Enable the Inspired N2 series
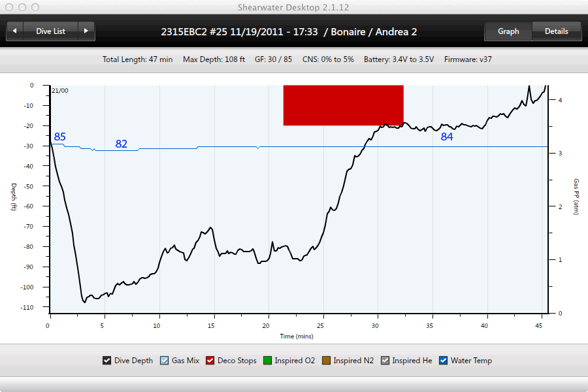The height and width of the screenshot is (392, 588). coord(325,361)
